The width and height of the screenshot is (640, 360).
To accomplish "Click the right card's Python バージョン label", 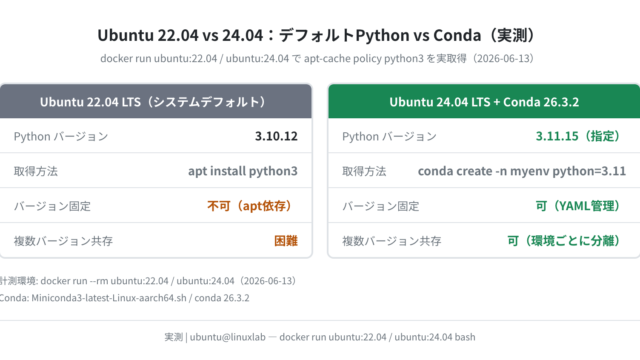I will [389, 136].
